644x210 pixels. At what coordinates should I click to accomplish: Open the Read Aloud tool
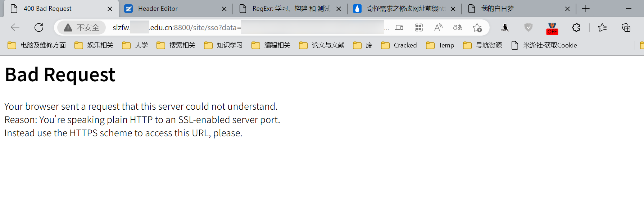click(438, 27)
